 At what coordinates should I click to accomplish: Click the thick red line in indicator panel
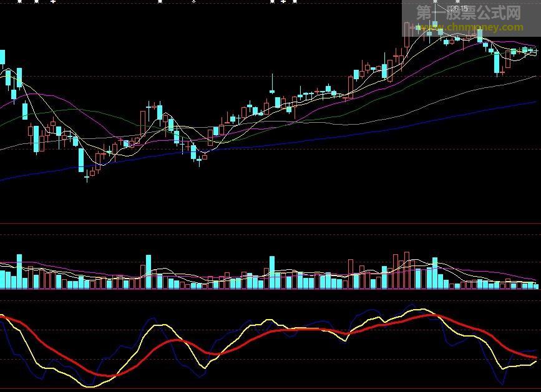269,332
